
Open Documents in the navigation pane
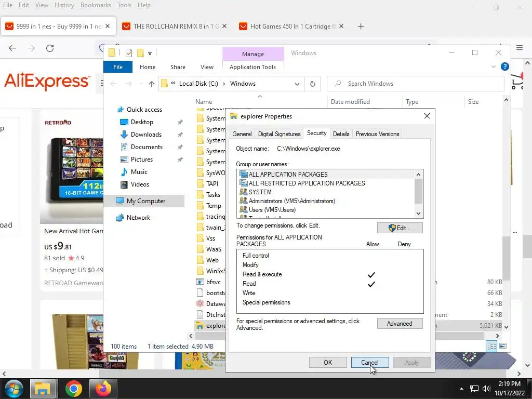[147, 147]
